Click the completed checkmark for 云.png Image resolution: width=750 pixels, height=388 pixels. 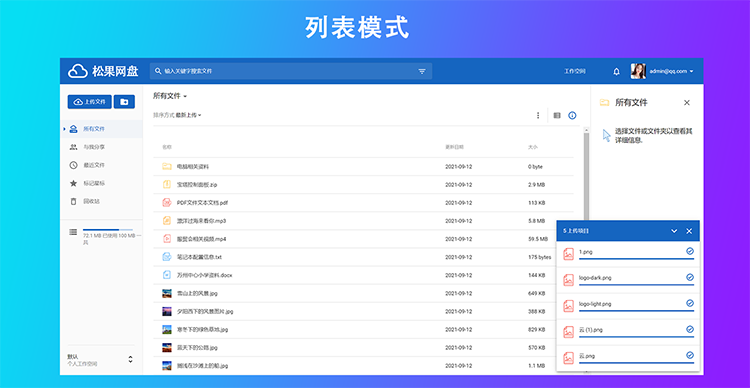point(690,355)
